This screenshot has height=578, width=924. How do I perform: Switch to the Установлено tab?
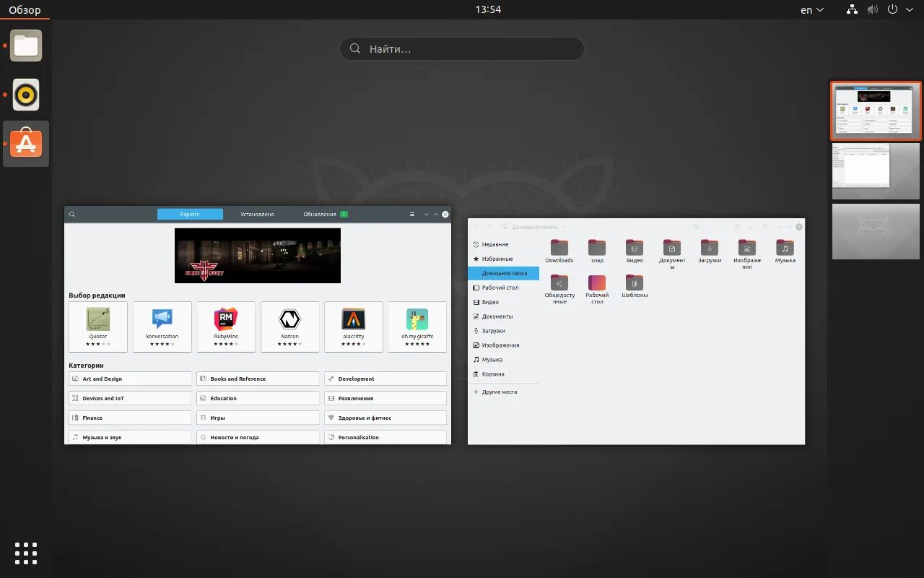pyautogui.click(x=257, y=214)
